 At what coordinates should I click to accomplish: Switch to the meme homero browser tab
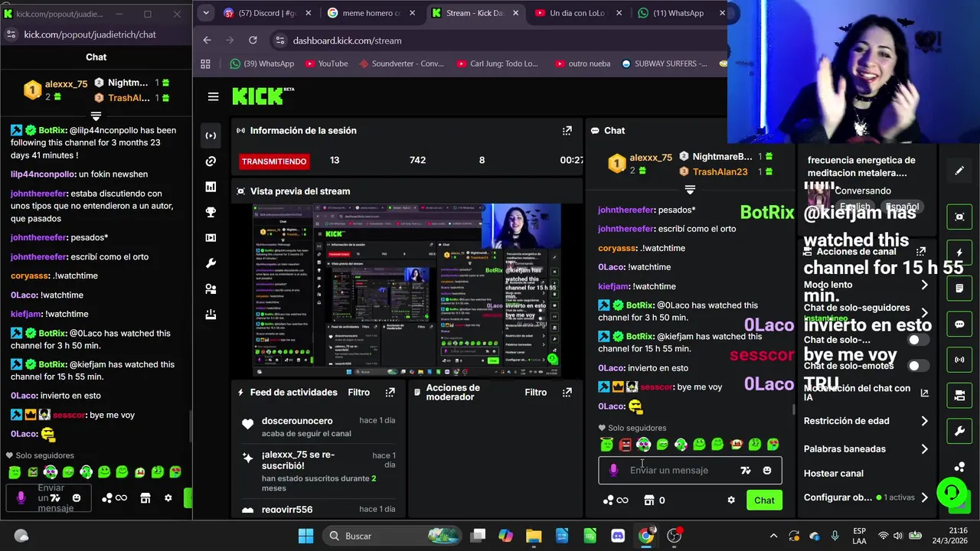369,13
